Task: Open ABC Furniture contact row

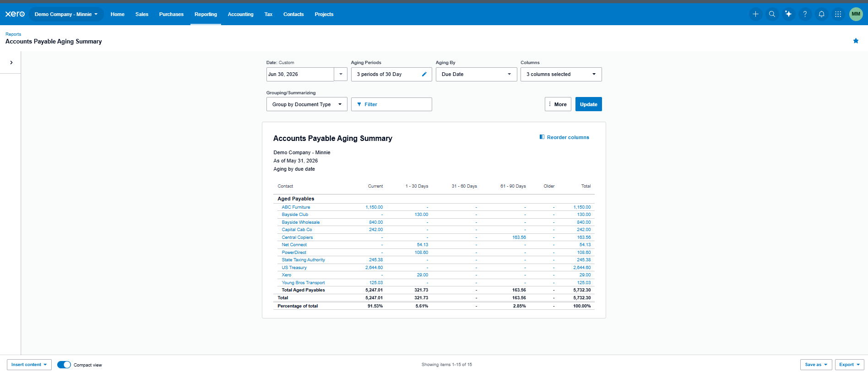Action: click(296, 207)
